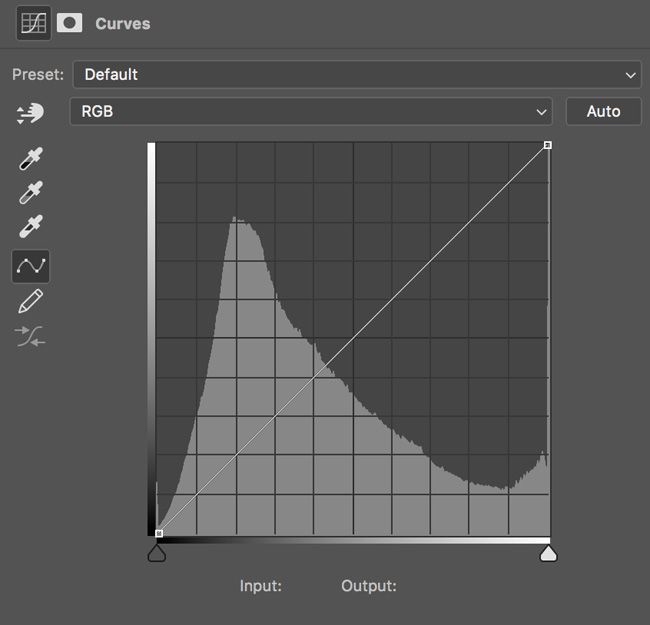Select the top-right curve control point
Screen dimensions: 650x625
click(548, 145)
